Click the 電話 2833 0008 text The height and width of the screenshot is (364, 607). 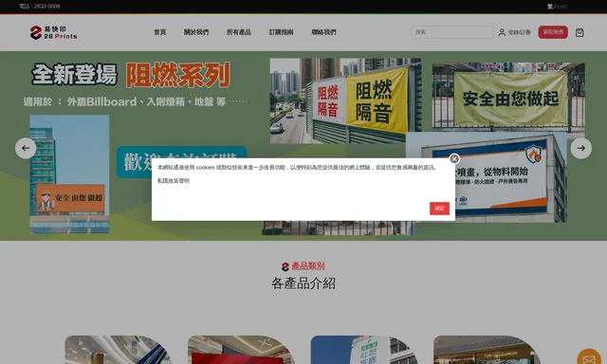(x=40, y=7)
